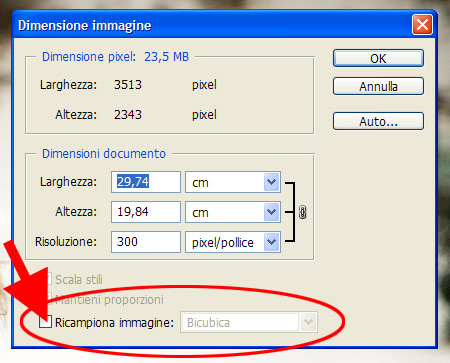The image size is (450, 363).
Task: Click the document Altezza field 19,84
Action: (146, 212)
